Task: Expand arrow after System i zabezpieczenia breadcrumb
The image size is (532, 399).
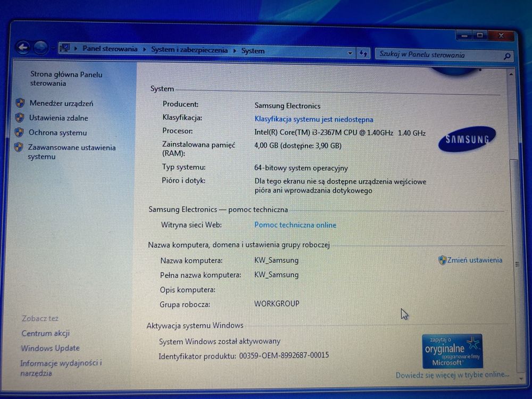Action: [x=235, y=51]
